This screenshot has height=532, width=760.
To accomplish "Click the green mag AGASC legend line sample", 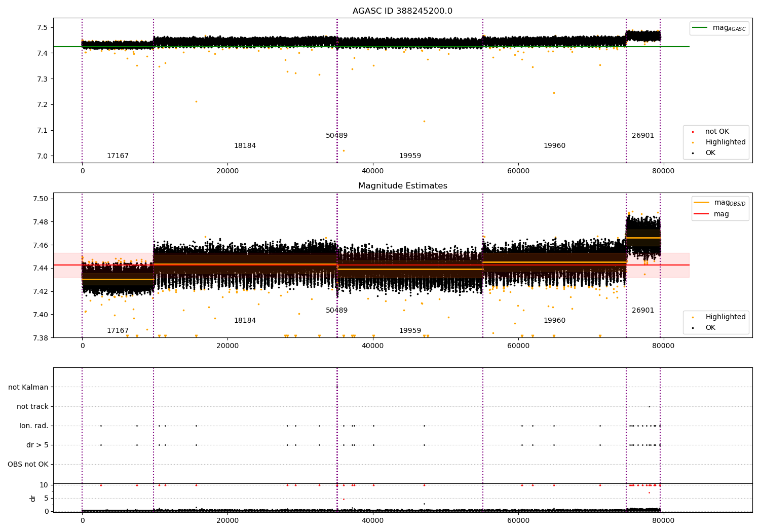I will click(x=700, y=28).
